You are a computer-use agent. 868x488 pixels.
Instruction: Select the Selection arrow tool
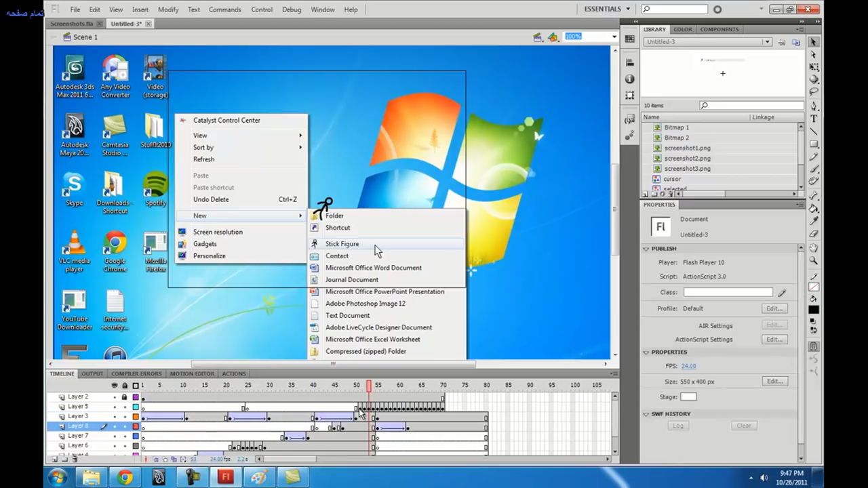coord(814,41)
